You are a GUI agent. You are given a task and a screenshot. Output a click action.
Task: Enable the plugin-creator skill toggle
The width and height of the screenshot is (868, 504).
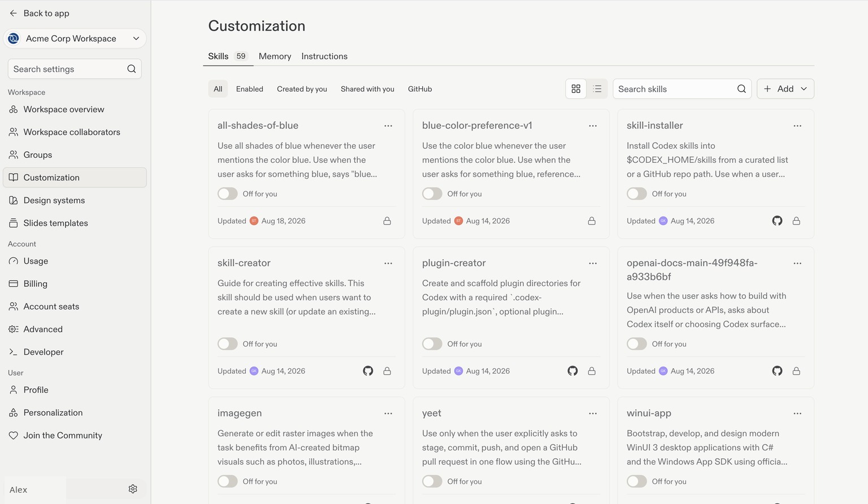[x=432, y=344]
